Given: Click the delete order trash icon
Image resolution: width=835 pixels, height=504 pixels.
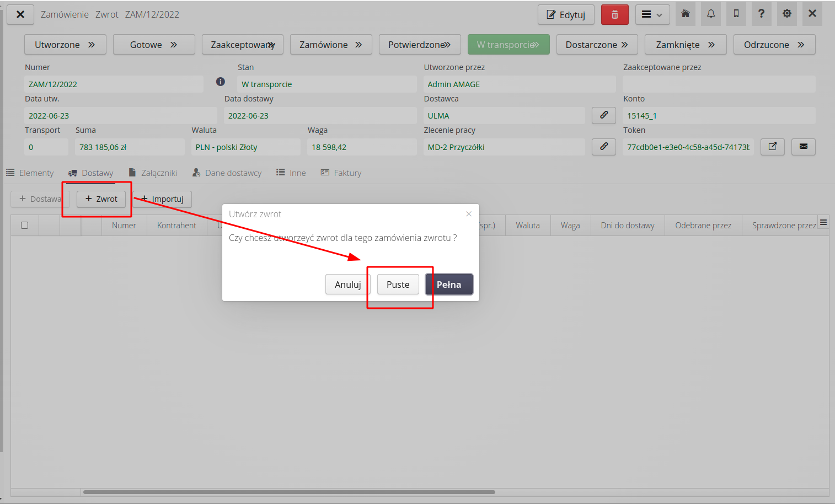Looking at the screenshot, I should 615,14.
